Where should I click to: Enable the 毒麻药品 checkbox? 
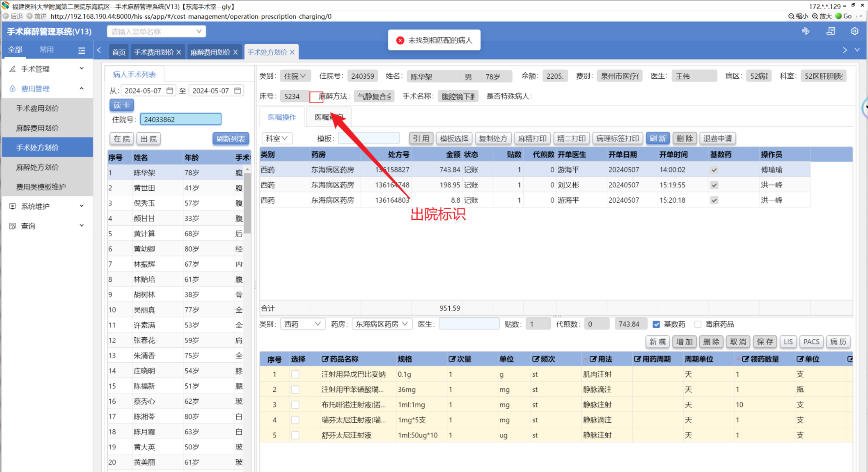698,324
